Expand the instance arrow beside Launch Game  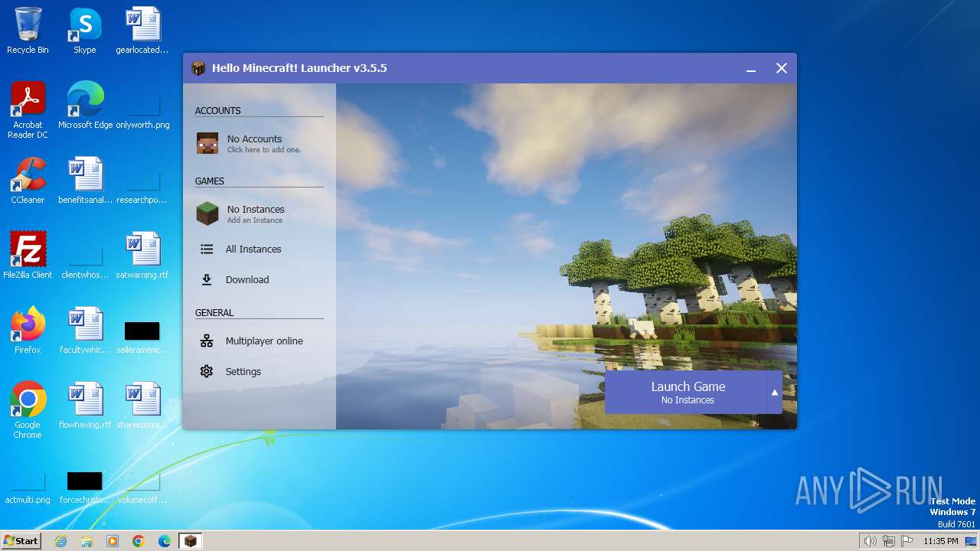pyautogui.click(x=775, y=392)
